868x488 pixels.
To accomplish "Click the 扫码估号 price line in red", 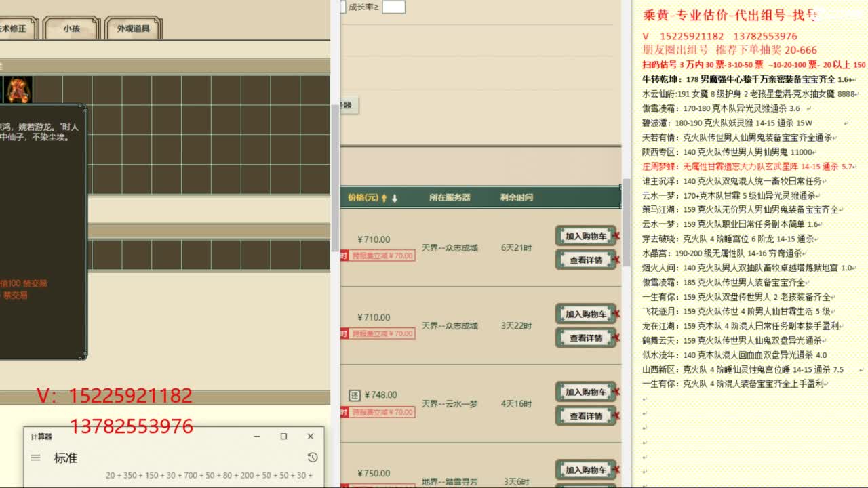I will tap(753, 65).
